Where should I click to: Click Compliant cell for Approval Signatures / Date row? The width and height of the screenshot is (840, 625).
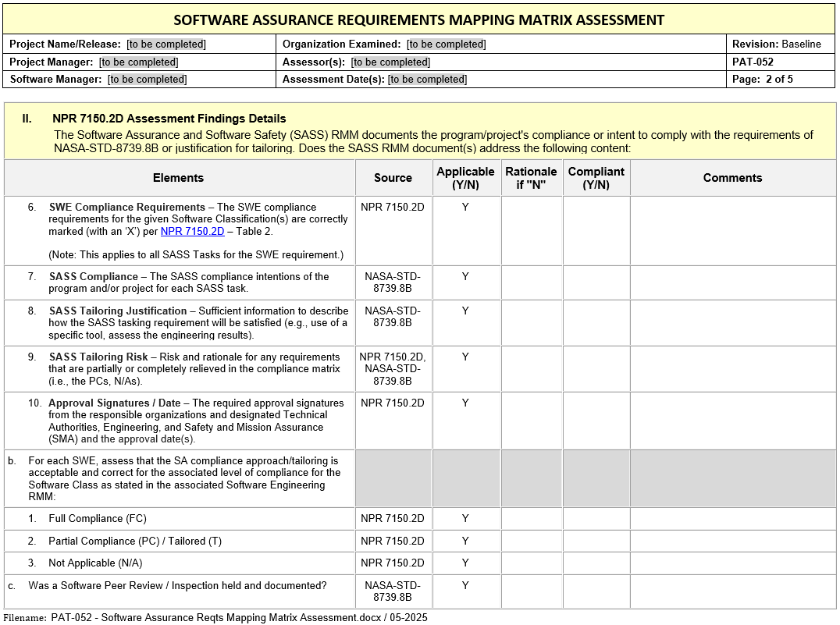pos(596,421)
